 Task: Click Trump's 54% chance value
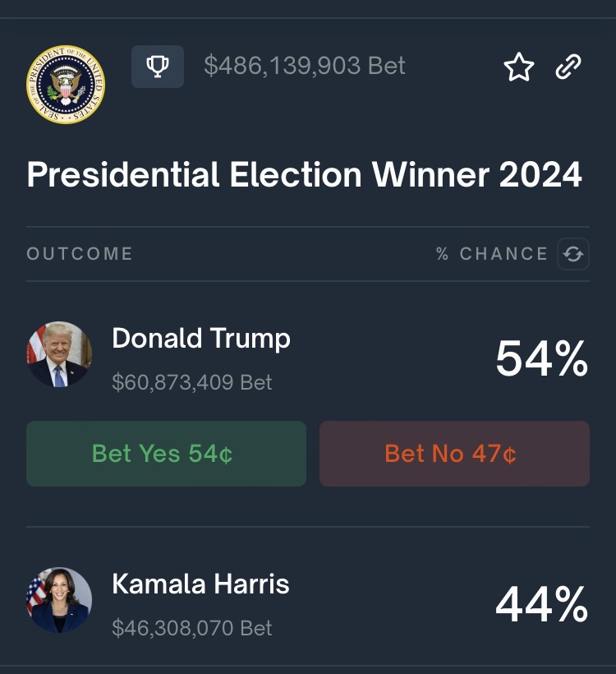tap(541, 359)
